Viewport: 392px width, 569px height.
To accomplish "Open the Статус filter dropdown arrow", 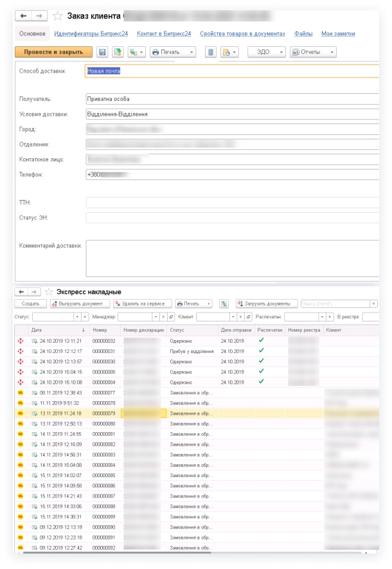I will pos(77,317).
